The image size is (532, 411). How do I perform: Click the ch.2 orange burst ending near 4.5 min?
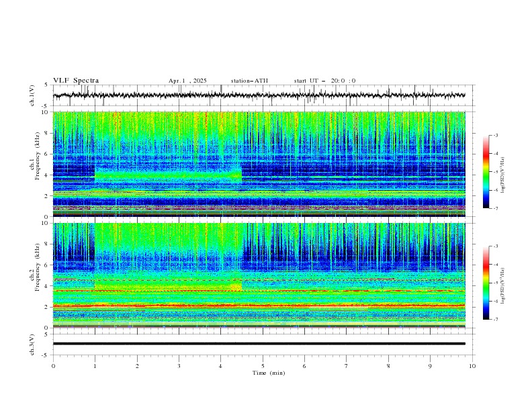coord(236,287)
